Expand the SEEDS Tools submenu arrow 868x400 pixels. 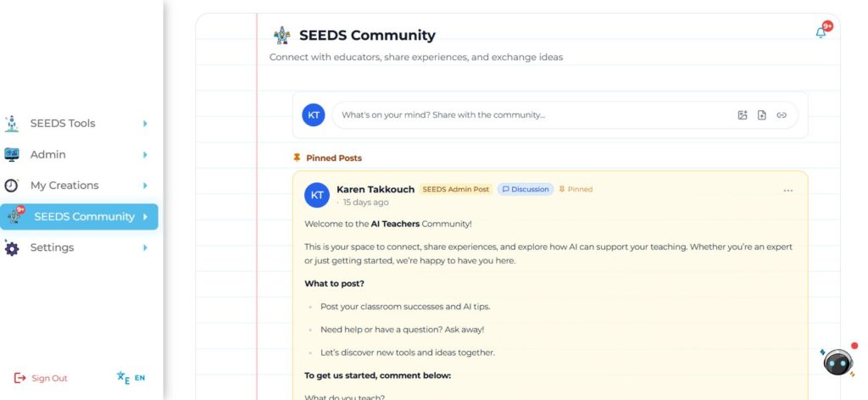pyautogui.click(x=145, y=124)
